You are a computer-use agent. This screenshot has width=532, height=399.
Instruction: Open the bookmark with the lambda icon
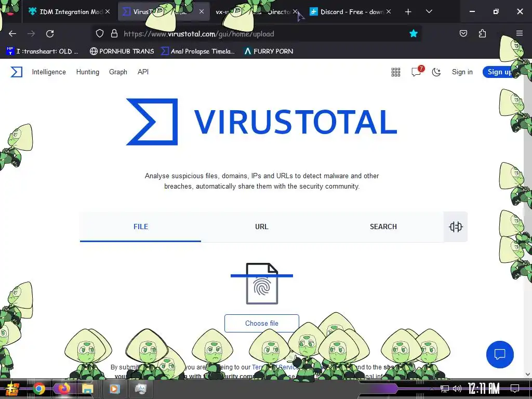tap(269, 51)
